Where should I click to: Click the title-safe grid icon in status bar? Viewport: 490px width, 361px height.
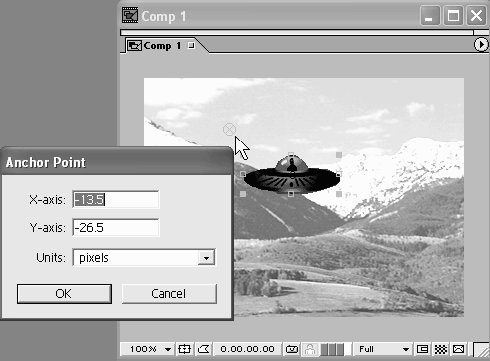[184, 349]
